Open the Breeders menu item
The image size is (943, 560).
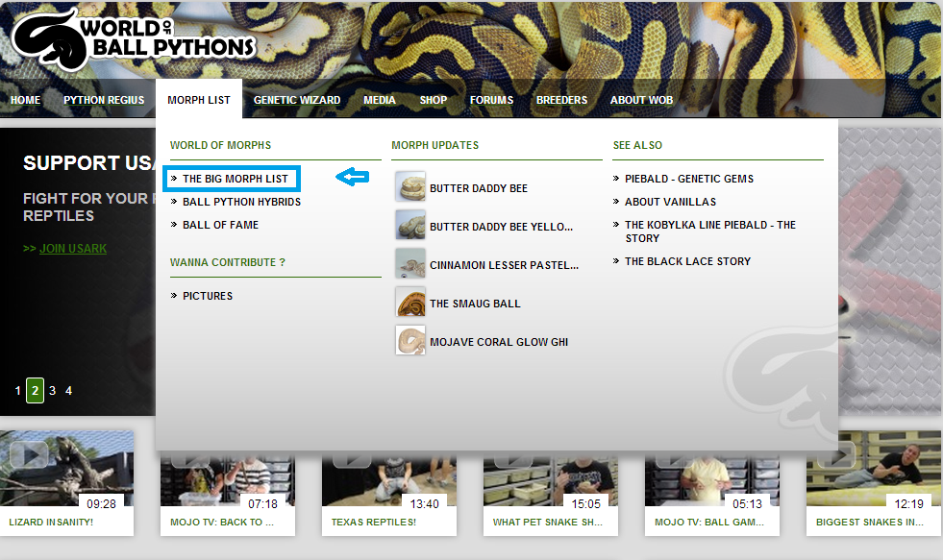(561, 100)
